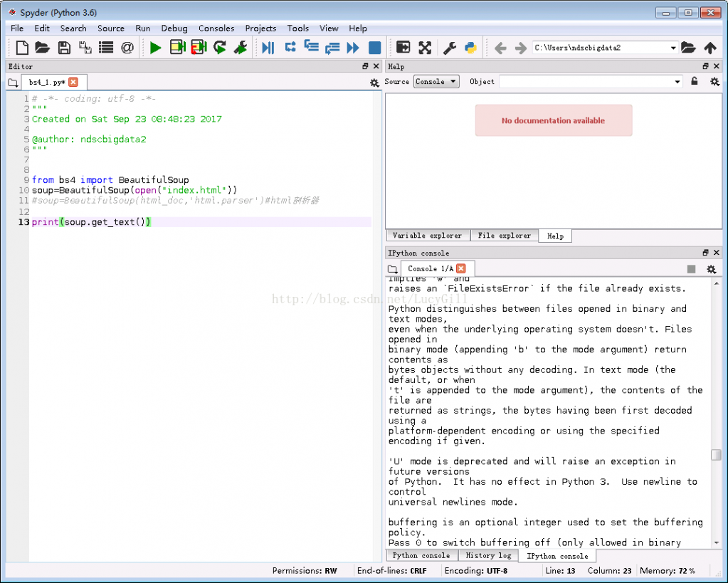Open the Python path manager icon
The height and width of the screenshot is (583, 728).
pyautogui.click(x=470, y=48)
